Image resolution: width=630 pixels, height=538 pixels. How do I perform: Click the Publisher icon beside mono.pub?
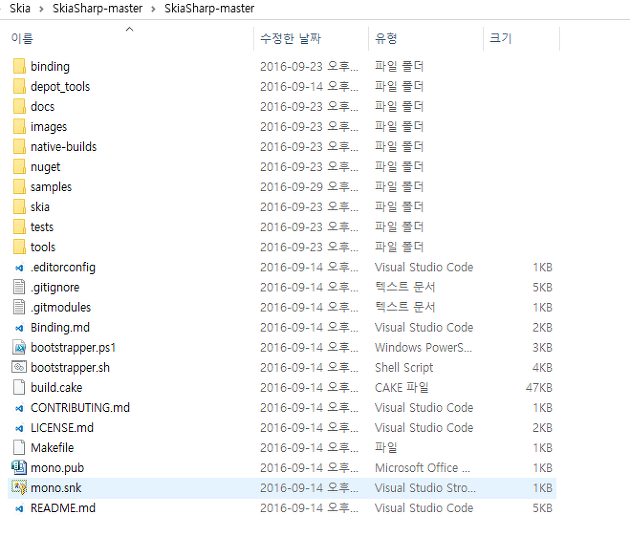[x=19, y=467]
